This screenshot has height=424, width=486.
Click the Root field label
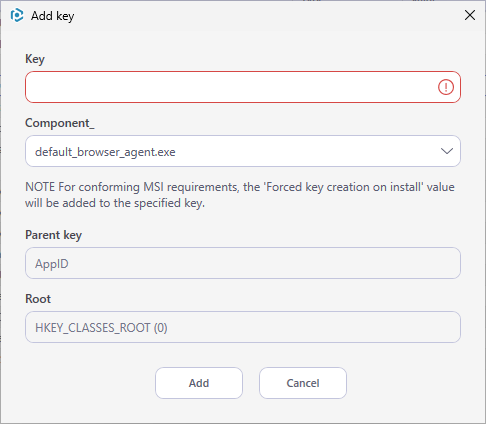tap(38, 299)
